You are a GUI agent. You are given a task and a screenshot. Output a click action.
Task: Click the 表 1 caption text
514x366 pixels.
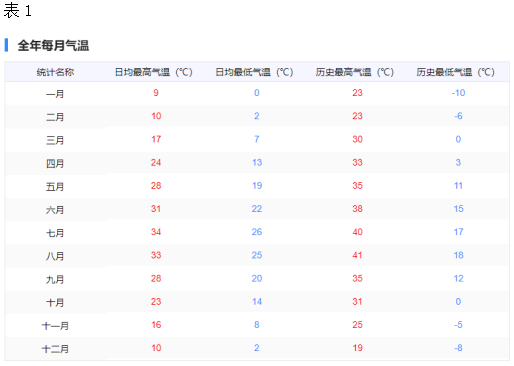(x=18, y=10)
